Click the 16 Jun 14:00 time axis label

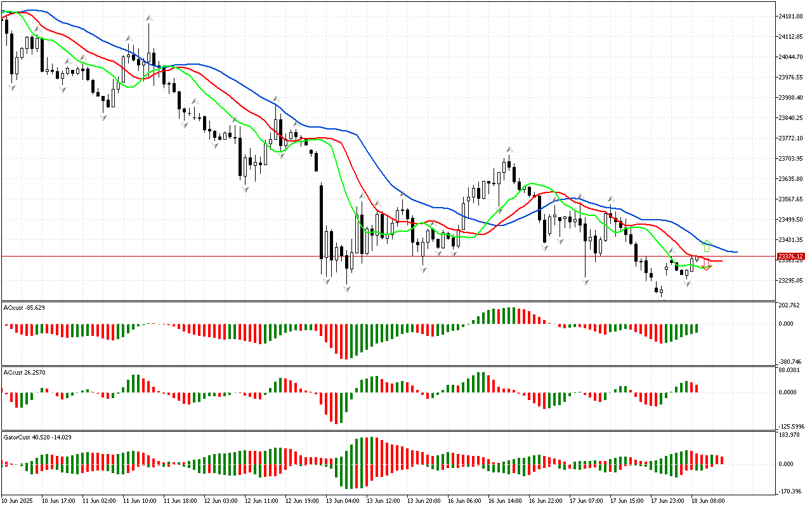coord(504,500)
